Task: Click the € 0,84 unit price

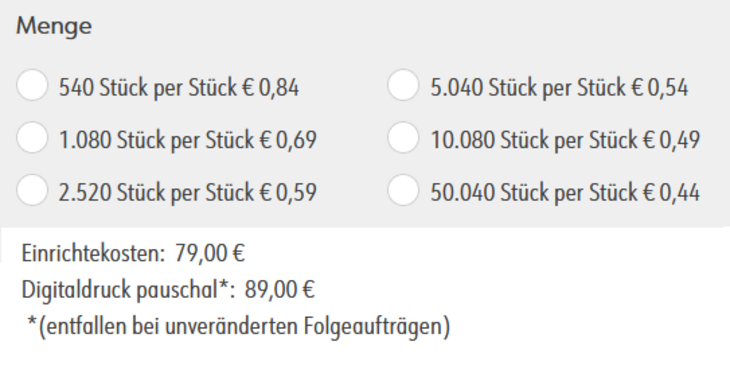Action: [271, 88]
